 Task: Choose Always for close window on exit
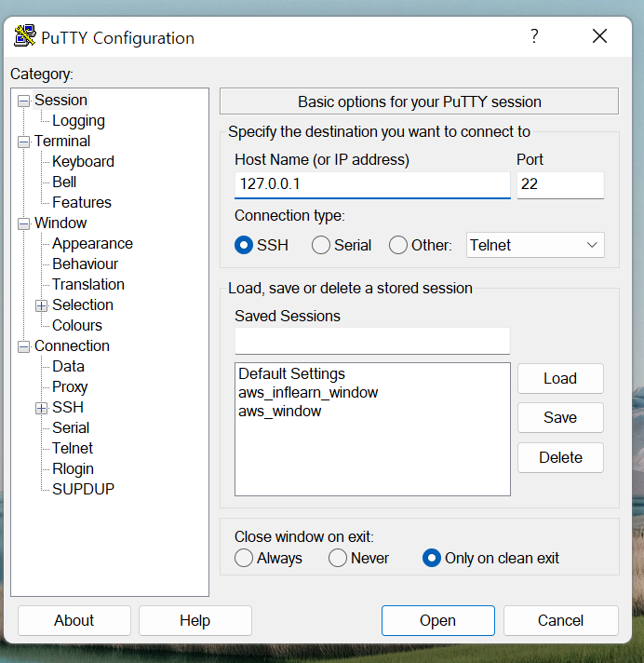point(244,558)
